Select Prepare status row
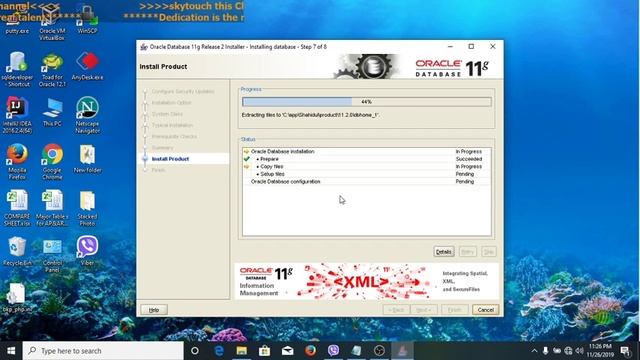640x360 pixels. 367,159
